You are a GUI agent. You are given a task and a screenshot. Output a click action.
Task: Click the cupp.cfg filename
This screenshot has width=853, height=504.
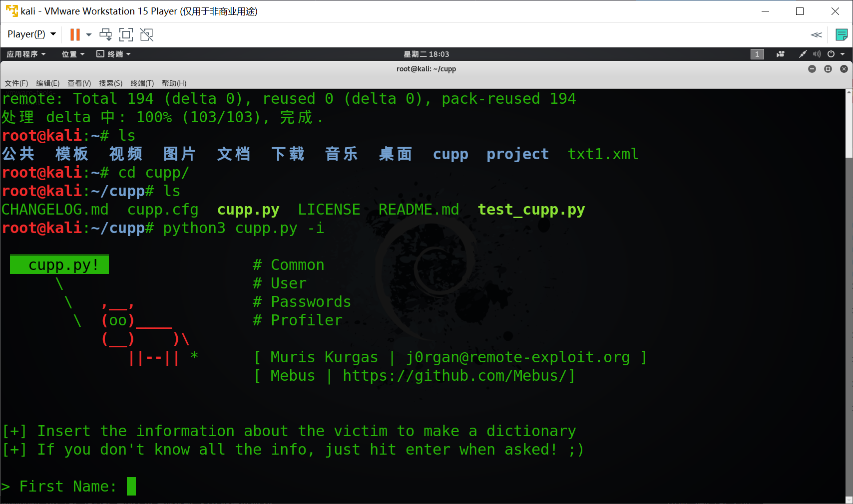coord(163,210)
